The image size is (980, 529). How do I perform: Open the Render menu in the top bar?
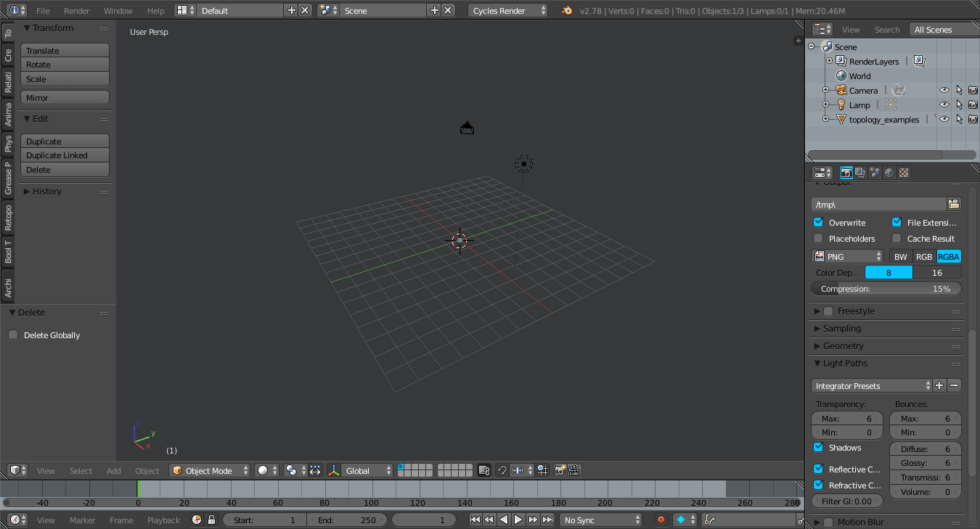point(76,10)
